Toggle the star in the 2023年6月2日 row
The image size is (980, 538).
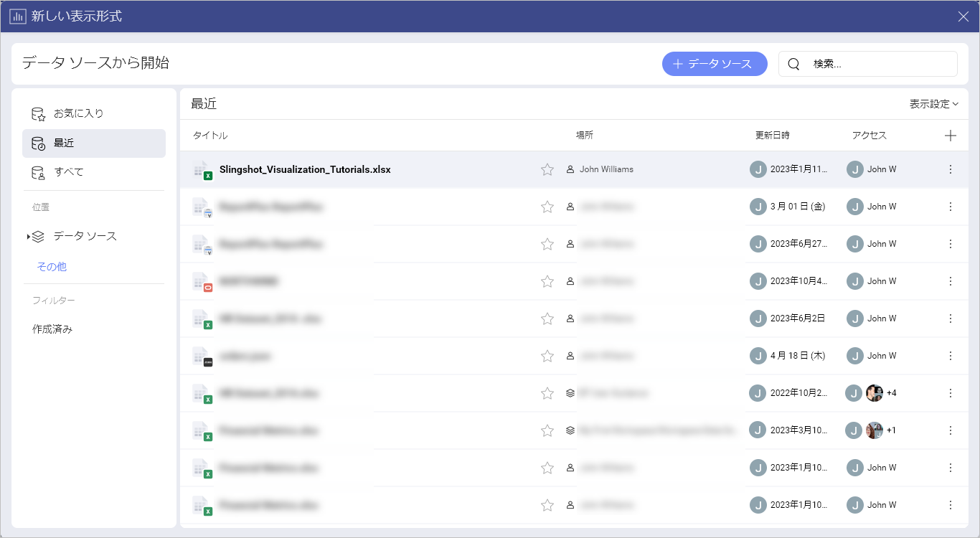pos(547,318)
